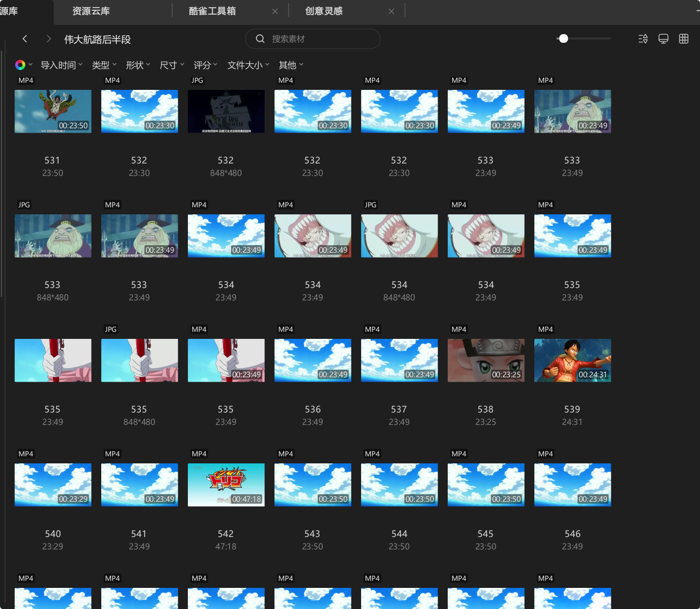Select the 537 video thumbnail
Viewport: 700px width, 609px height.
[x=400, y=361]
